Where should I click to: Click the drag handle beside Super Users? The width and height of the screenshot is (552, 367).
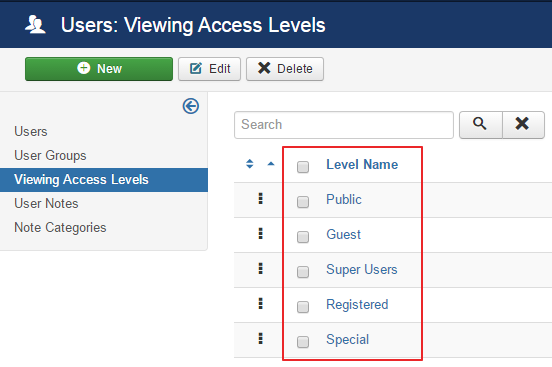point(261,268)
